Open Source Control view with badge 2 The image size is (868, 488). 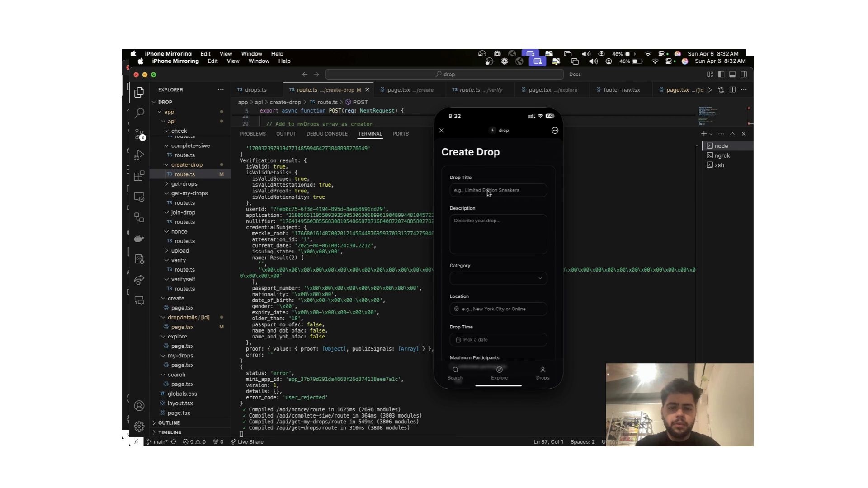(x=139, y=134)
